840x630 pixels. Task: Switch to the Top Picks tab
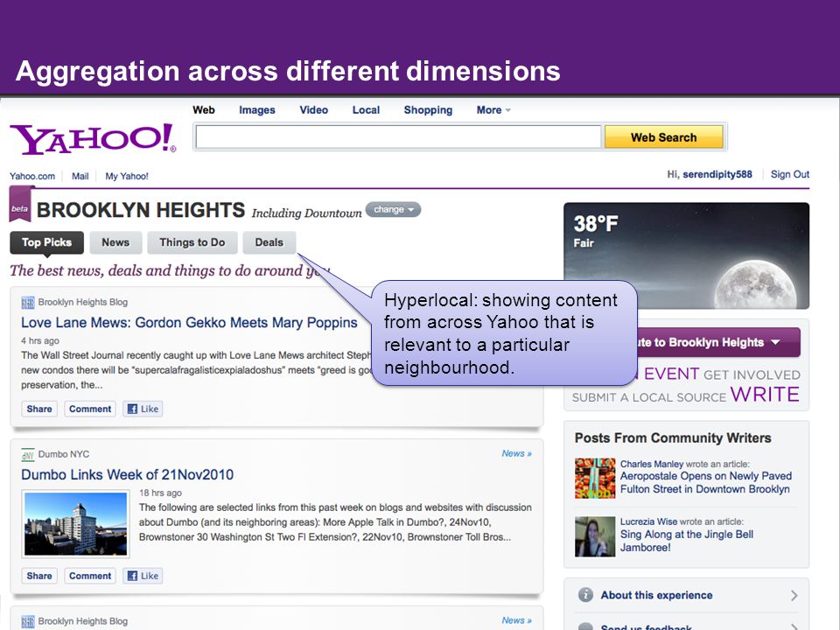pyautogui.click(x=46, y=242)
